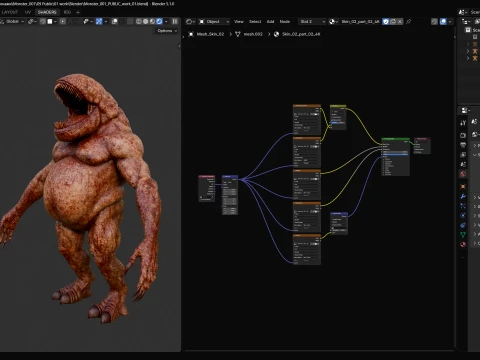480x360 pixels.
Task: Click Skin_02_part_03_4K in the breadcrumb
Action: coord(301,34)
